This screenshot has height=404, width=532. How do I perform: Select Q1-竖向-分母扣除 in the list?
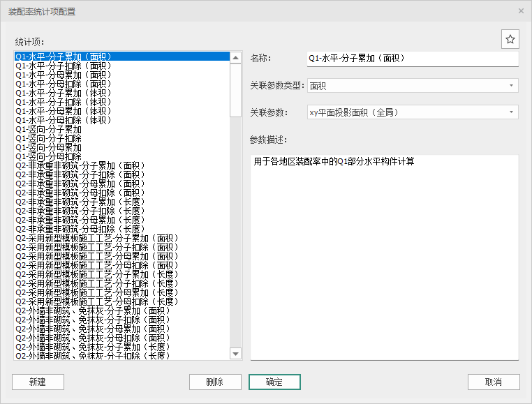tap(49, 156)
